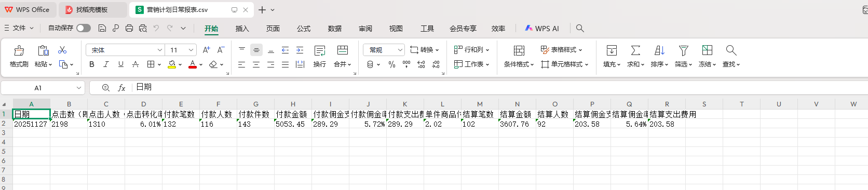
Task: Toggle top vertical alignment button
Action: pyautogui.click(x=242, y=50)
